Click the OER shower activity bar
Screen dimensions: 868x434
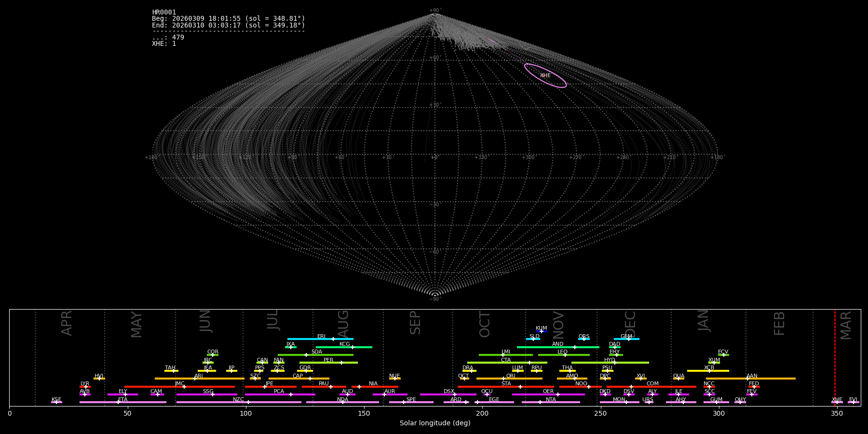click(548, 394)
